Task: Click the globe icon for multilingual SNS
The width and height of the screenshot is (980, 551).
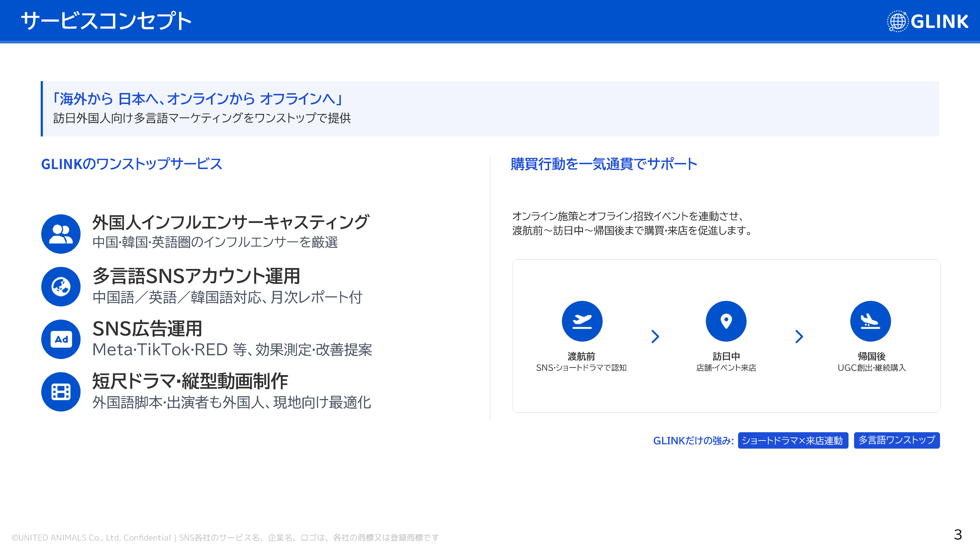Action: click(61, 287)
